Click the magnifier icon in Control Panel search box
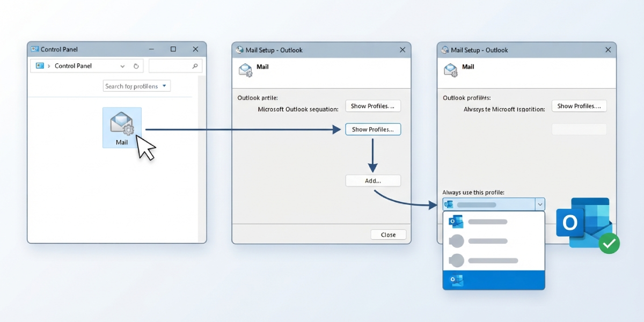This screenshot has width=644, height=322. point(195,66)
